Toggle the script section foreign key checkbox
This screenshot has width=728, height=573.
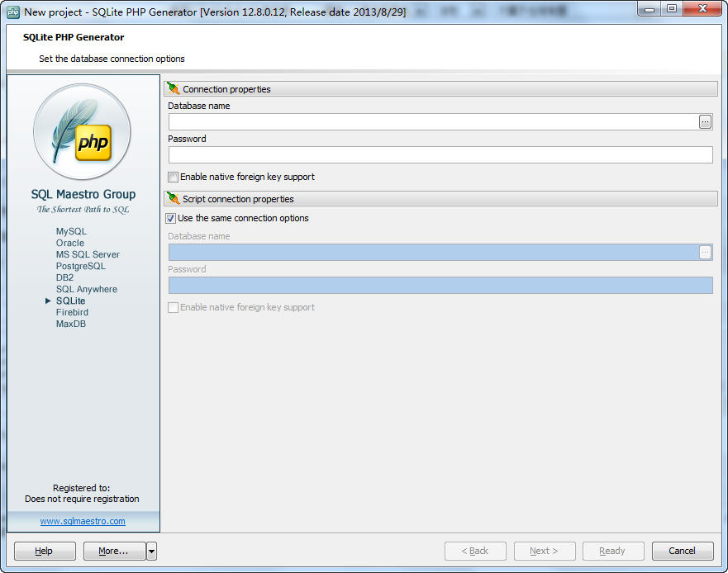(x=173, y=307)
